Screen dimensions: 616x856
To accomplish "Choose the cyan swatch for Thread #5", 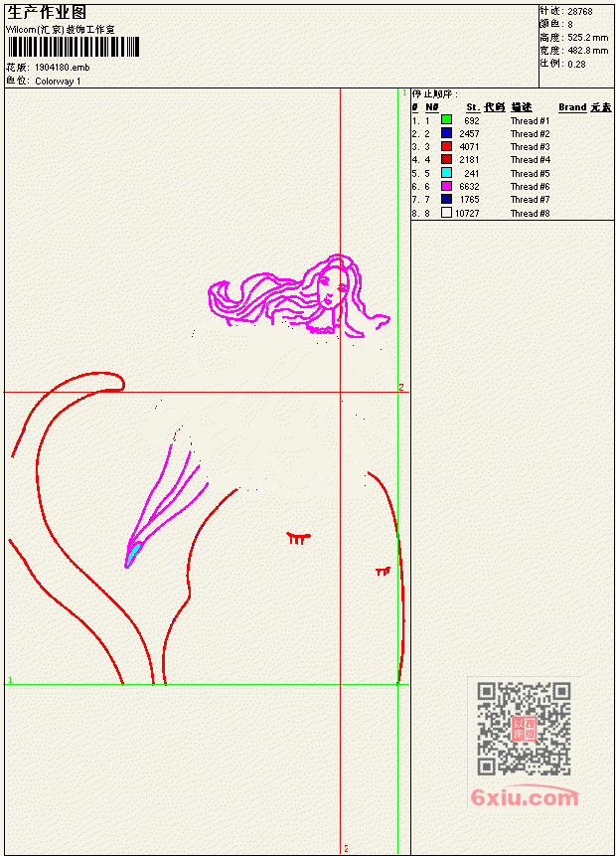I will (446, 173).
